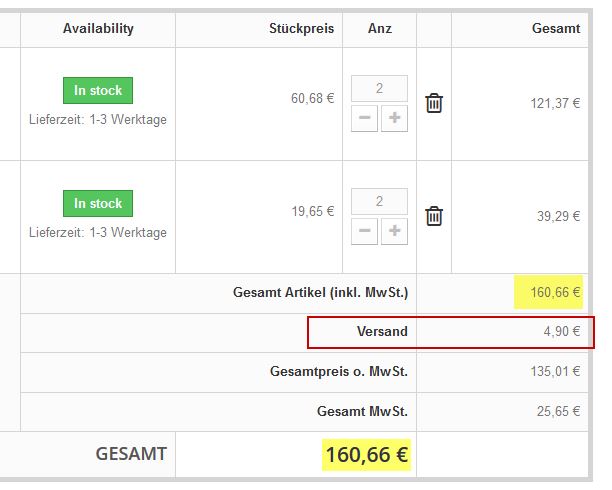612x490 pixels.
Task: Click In stock badge of 19,65 € item
Action: [x=98, y=203]
